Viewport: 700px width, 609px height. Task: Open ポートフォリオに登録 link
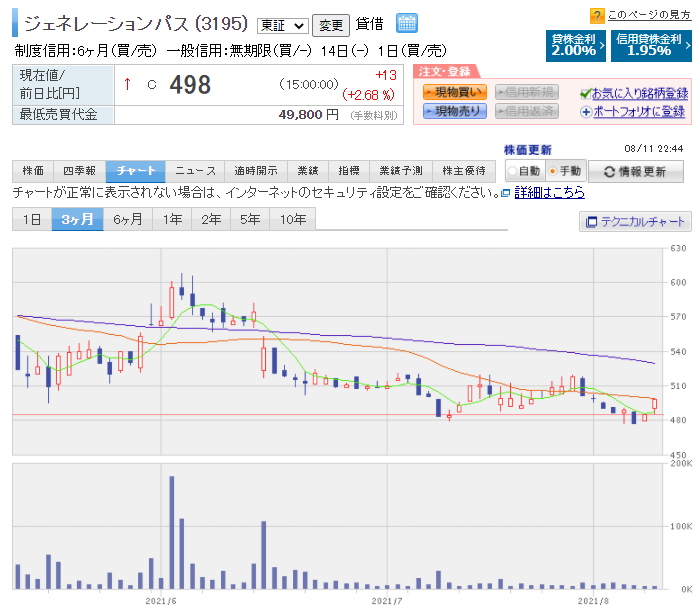coord(639,112)
